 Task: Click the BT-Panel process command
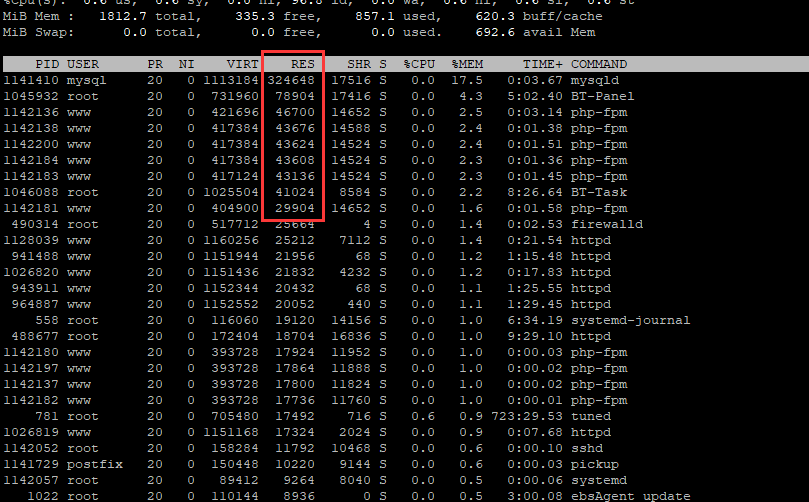point(603,96)
